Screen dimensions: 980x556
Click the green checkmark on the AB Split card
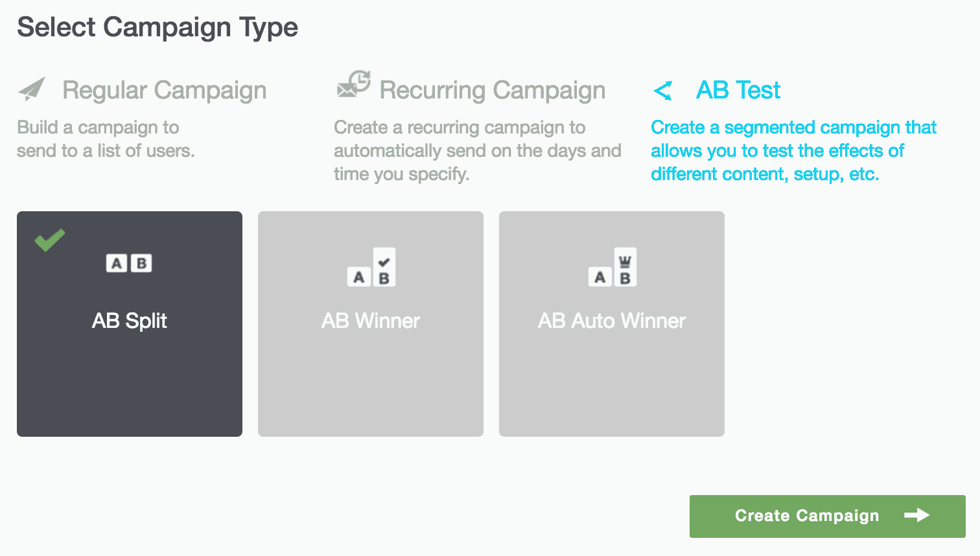[x=50, y=240]
